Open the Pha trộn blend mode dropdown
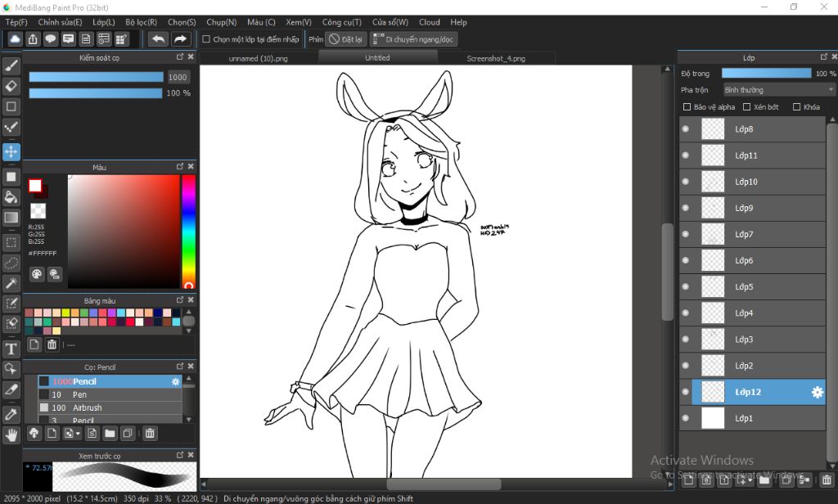 pyautogui.click(x=779, y=90)
